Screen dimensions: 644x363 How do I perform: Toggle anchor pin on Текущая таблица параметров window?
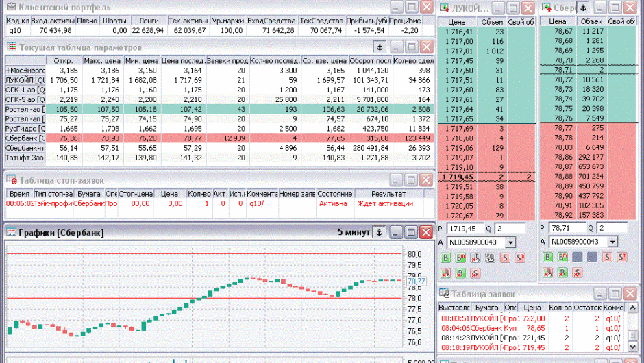click(380, 47)
